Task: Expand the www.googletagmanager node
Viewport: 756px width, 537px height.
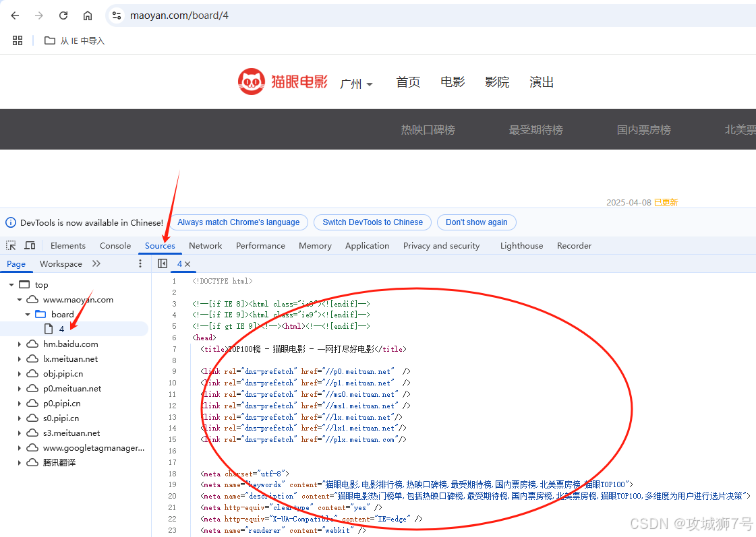Action: coord(20,448)
